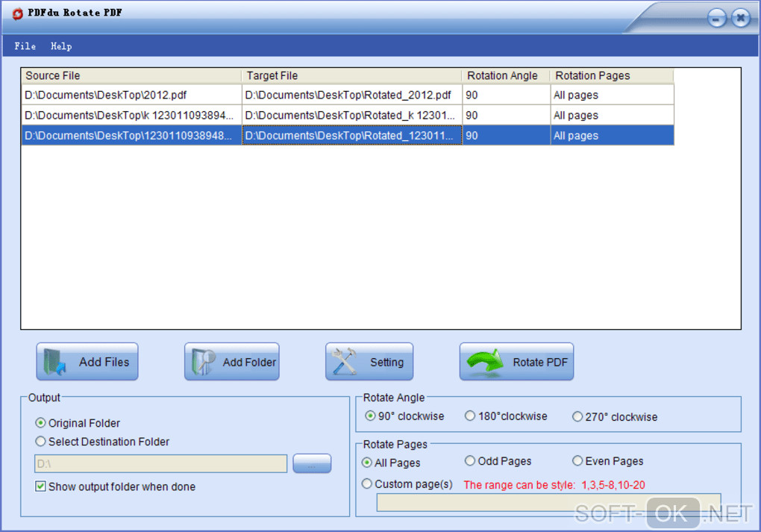Close the PDFdu Rotate PDF window
Image resolution: width=761 pixels, height=532 pixels.
741,19
